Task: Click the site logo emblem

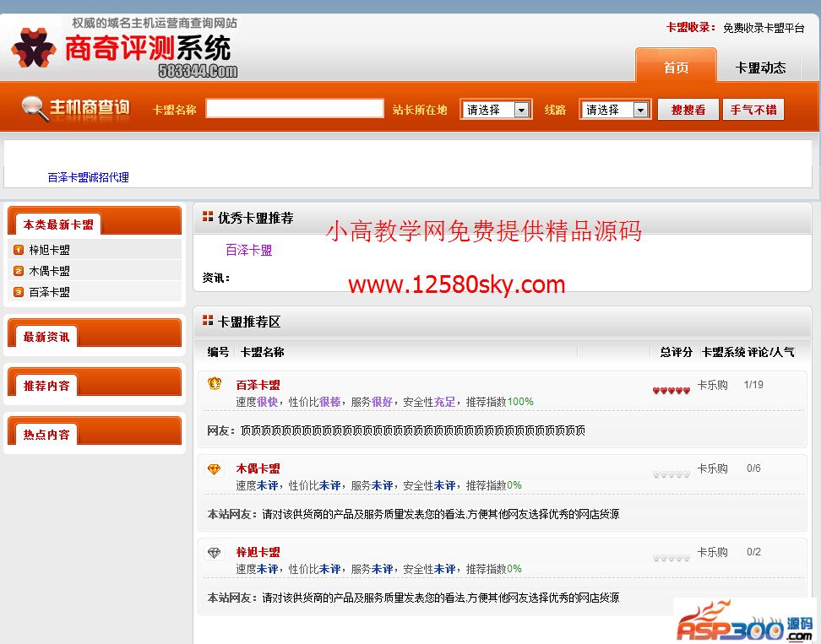Action: coord(34,48)
